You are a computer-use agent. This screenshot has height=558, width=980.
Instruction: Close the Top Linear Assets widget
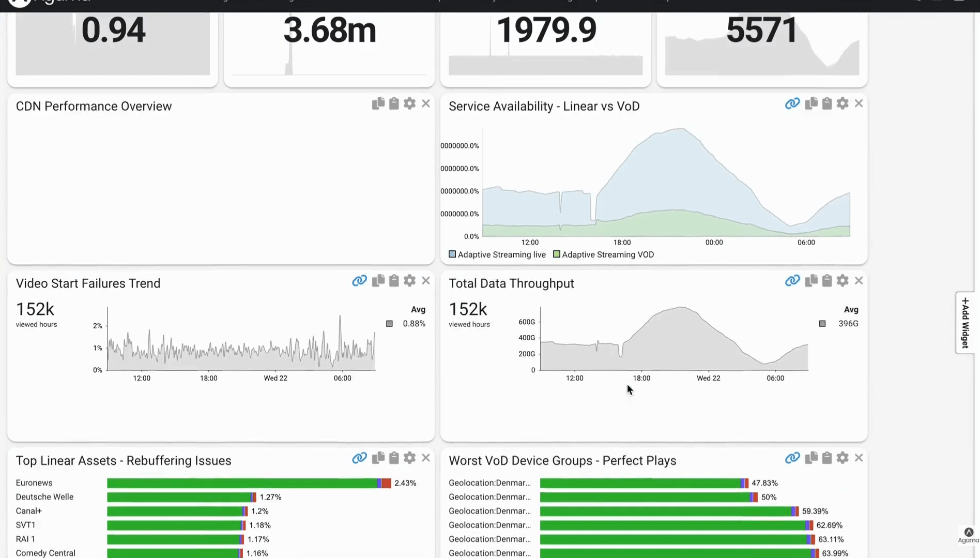425,458
